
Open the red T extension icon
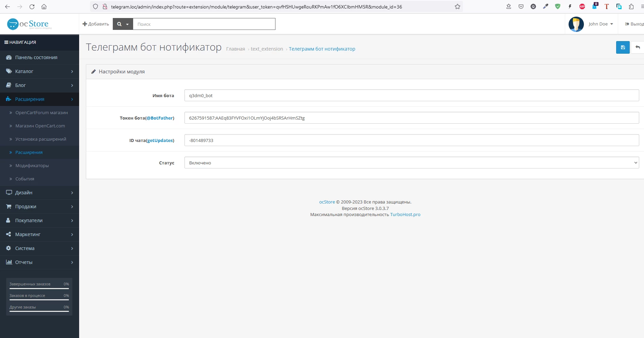point(607,6)
